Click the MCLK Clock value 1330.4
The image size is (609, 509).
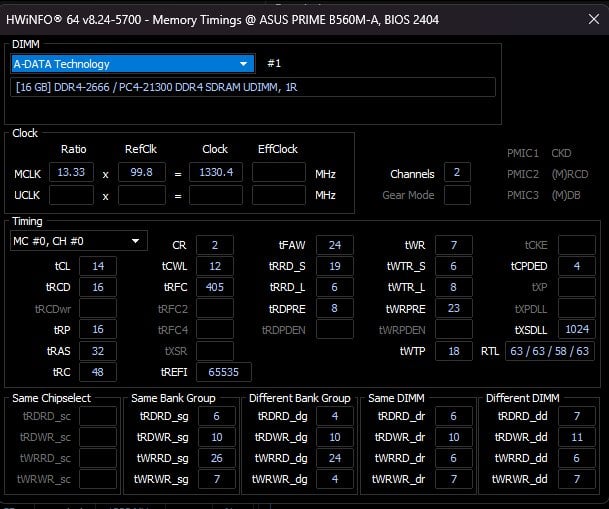coord(216,172)
